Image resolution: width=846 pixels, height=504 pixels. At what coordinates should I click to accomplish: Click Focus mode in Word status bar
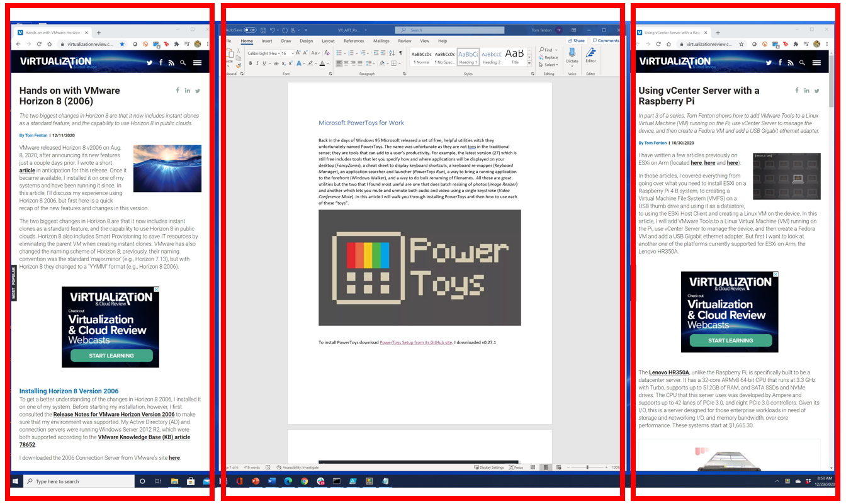(516, 468)
